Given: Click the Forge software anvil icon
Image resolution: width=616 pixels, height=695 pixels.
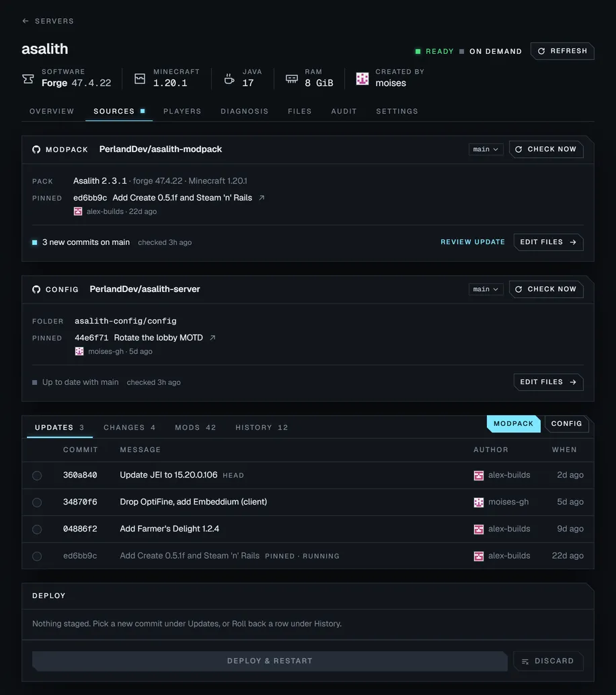Looking at the screenshot, I should coord(28,79).
